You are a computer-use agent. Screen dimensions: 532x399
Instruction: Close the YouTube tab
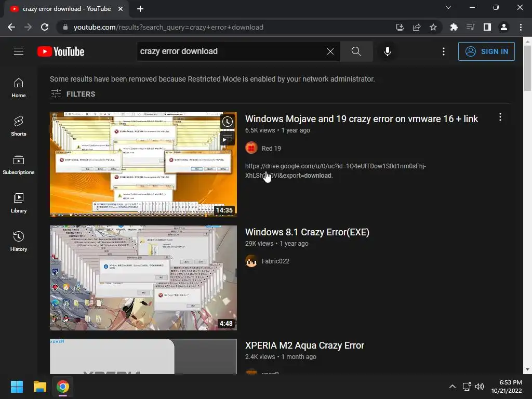(121, 9)
